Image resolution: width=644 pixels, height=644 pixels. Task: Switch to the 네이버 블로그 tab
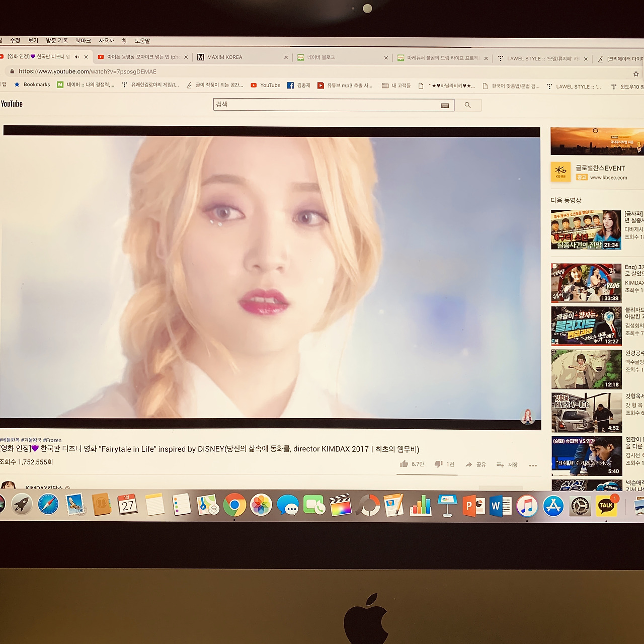pos(342,57)
